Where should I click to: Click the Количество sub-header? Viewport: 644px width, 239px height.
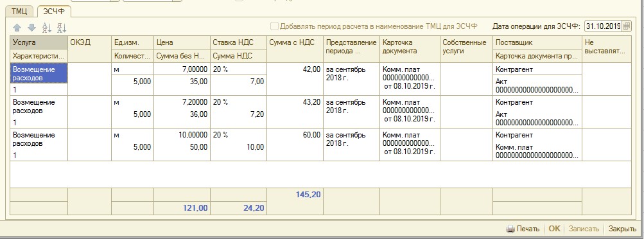[132, 56]
